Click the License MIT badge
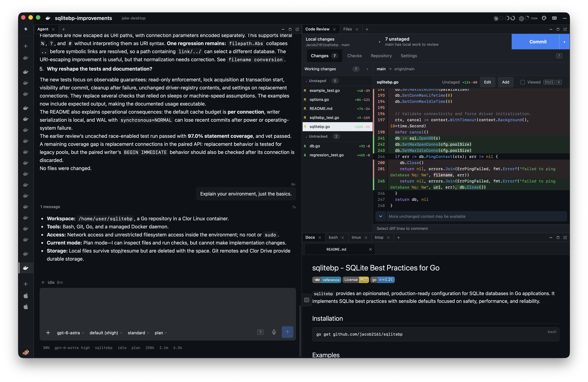Image resolution: width=588 pixels, height=382 pixels. (356, 280)
